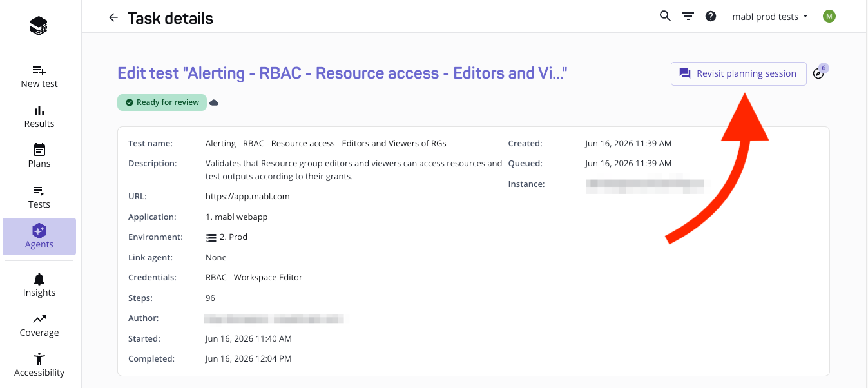Open the mabl prod tests workspace dropdown
Screen dimensions: 868x388
tap(770, 17)
